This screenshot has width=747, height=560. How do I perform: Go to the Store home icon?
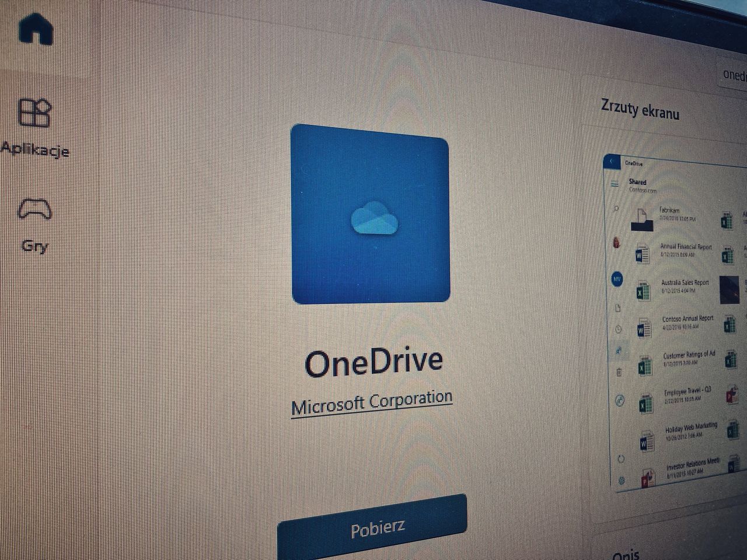tap(36, 28)
